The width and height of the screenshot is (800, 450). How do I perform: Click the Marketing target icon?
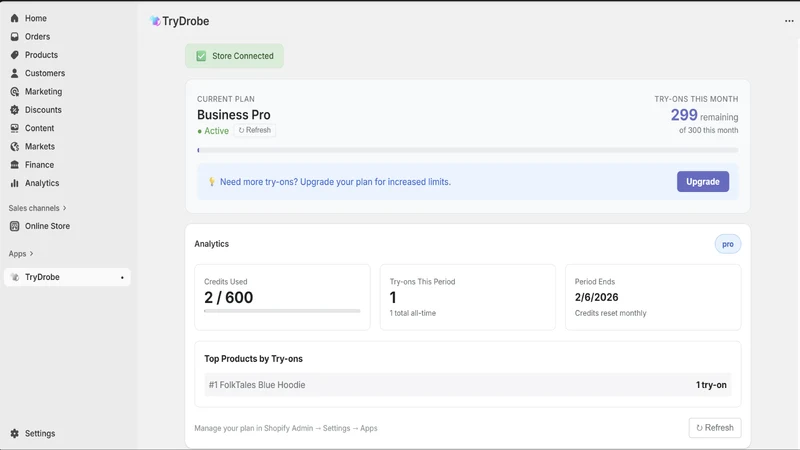pos(14,92)
